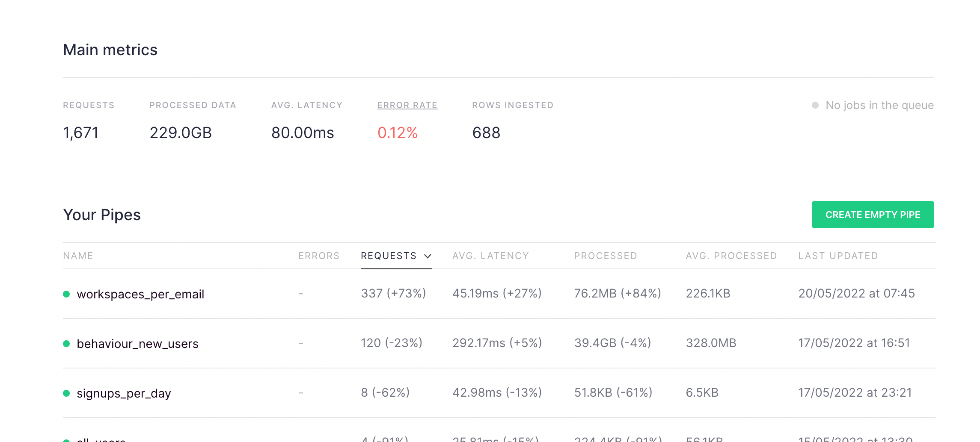Open the workspaces_per_email pipe
The height and width of the screenshot is (442, 980).
[140, 294]
